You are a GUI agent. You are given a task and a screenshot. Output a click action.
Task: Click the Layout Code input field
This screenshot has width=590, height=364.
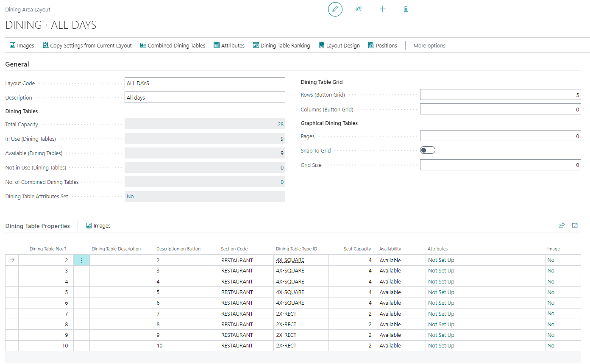[205, 83]
